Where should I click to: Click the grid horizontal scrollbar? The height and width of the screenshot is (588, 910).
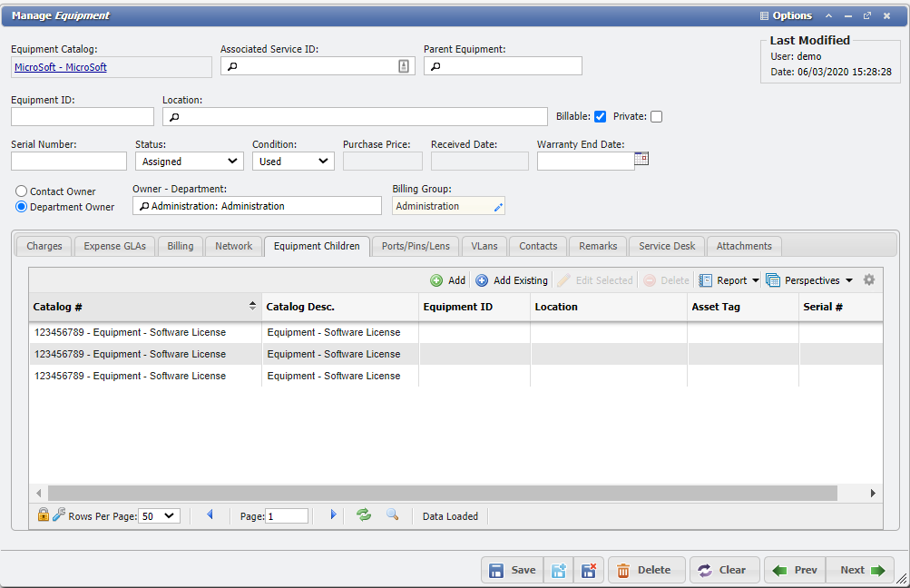click(x=435, y=493)
